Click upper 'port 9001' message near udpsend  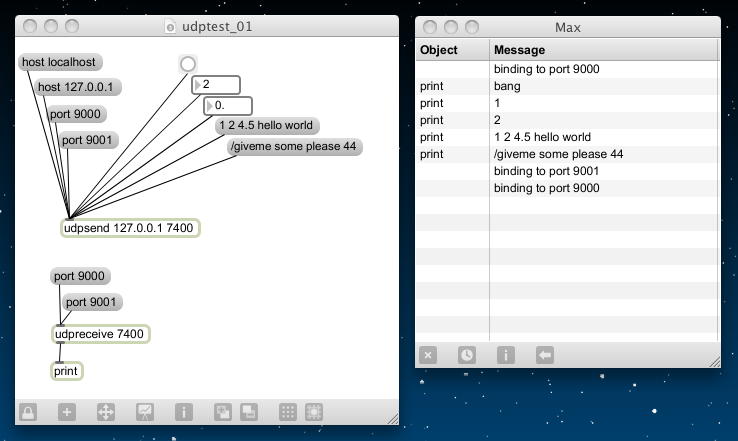pos(88,140)
